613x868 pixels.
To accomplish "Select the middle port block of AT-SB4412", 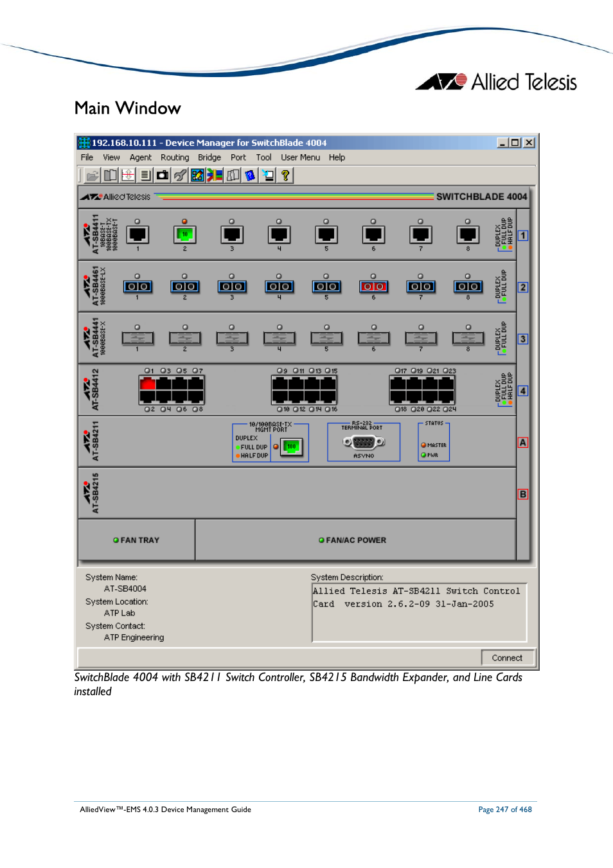I will (304, 390).
